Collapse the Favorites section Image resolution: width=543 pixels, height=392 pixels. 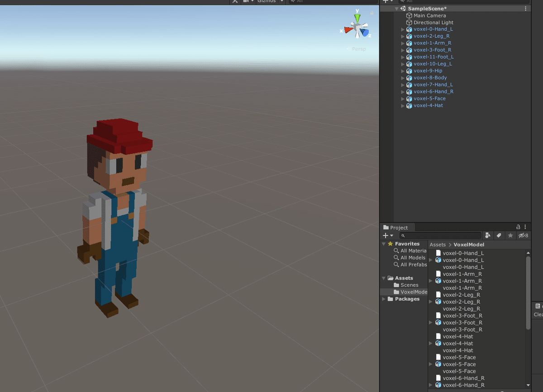pos(384,244)
